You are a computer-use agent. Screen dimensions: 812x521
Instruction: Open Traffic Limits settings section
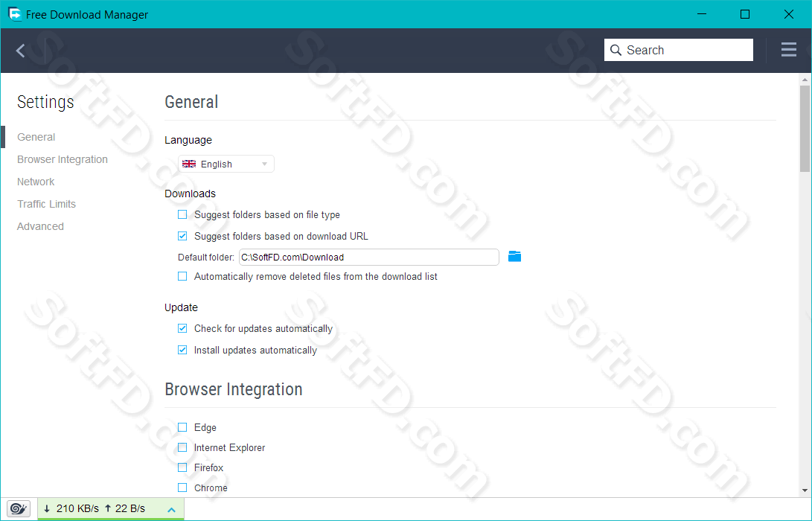(46, 204)
